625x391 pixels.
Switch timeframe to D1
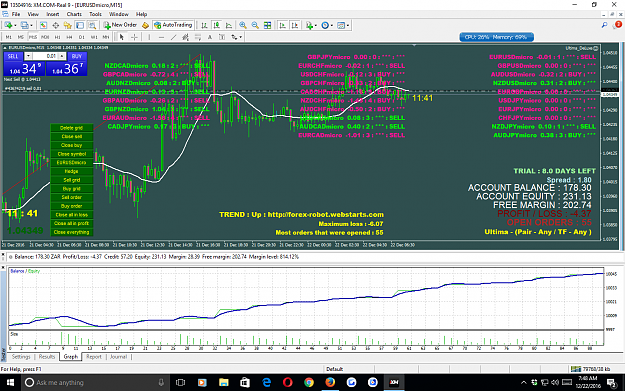tap(82, 37)
